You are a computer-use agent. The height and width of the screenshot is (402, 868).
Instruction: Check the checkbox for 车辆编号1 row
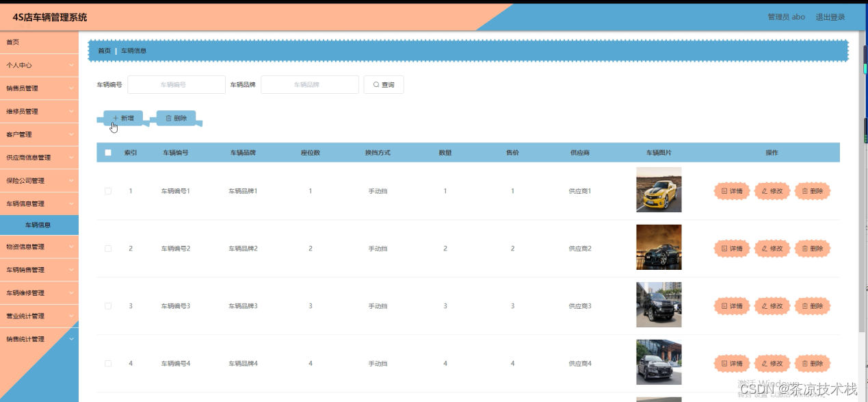point(107,190)
